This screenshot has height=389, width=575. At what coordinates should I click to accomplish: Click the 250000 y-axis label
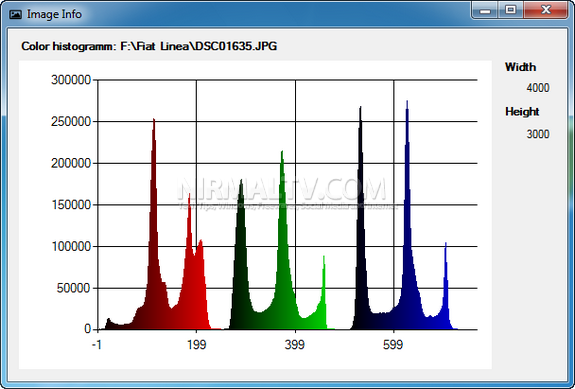(x=71, y=122)
